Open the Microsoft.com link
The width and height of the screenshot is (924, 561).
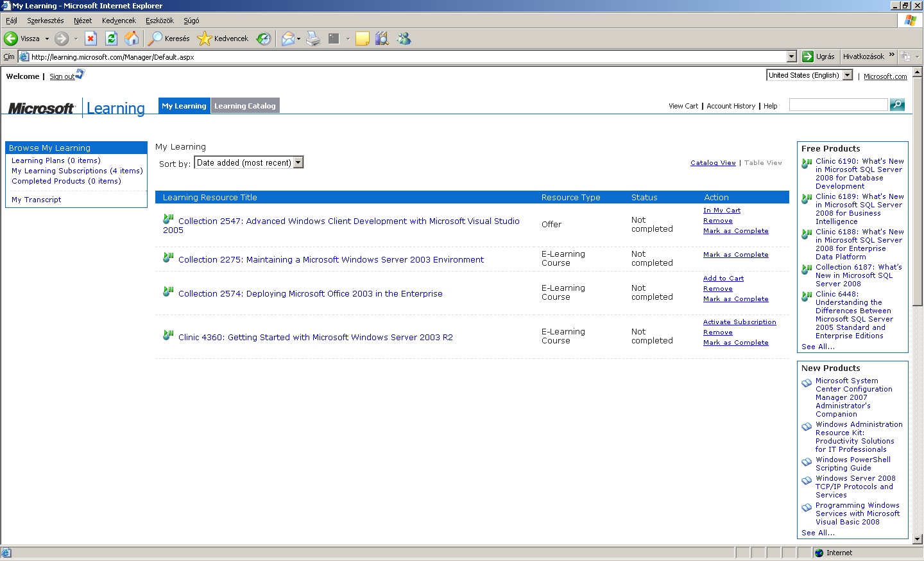(885, 76)
